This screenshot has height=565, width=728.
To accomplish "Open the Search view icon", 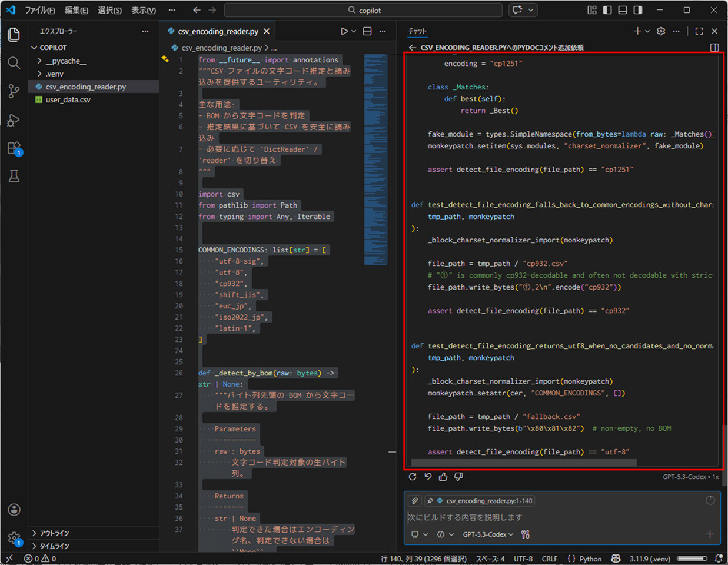I will tap(14, 63).
